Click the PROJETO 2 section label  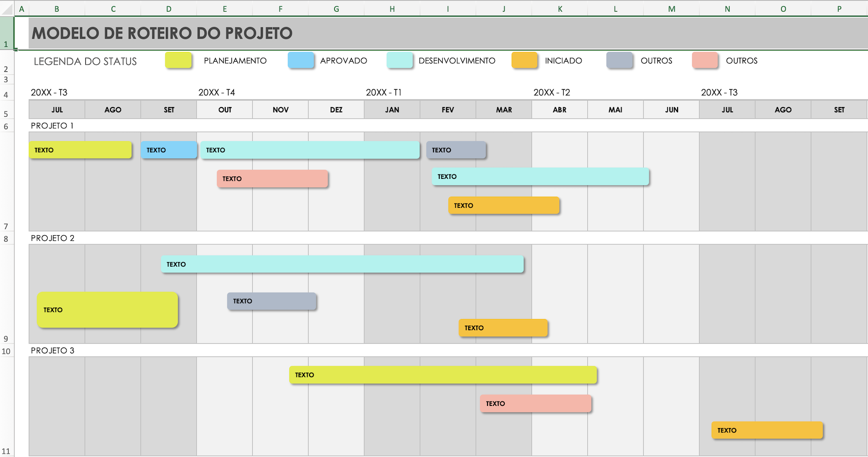[53, 238]
